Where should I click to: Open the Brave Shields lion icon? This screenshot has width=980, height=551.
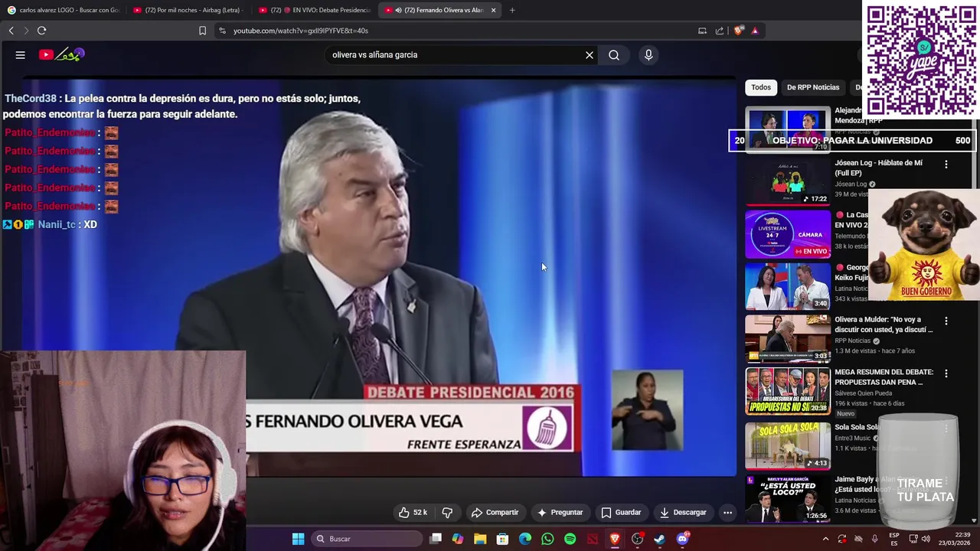click(738, 31)
